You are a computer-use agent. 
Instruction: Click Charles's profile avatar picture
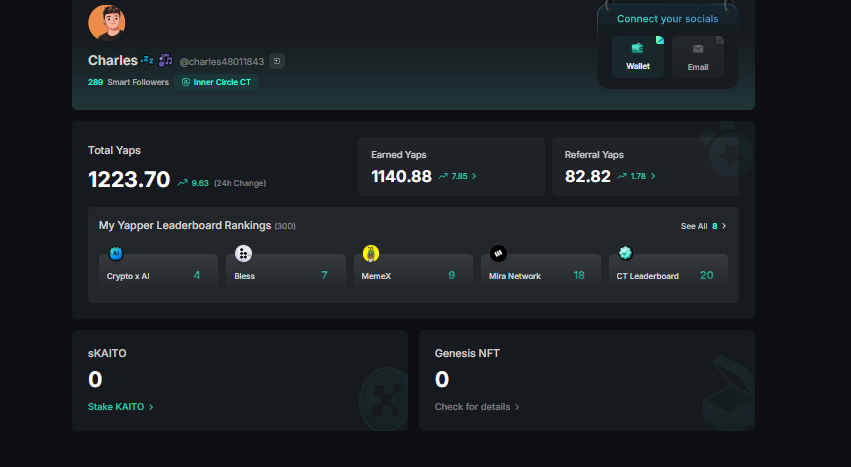(107, 23)
